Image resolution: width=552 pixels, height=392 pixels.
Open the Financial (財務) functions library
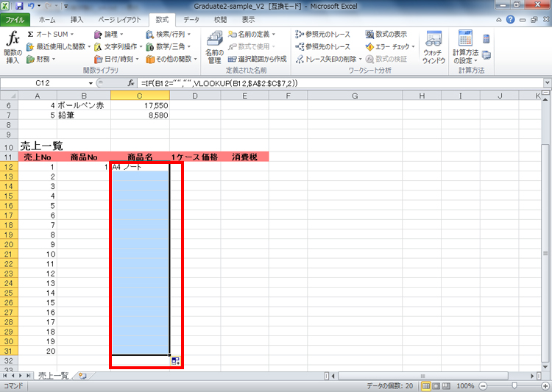pyautogui.click(x=41, y=59)
